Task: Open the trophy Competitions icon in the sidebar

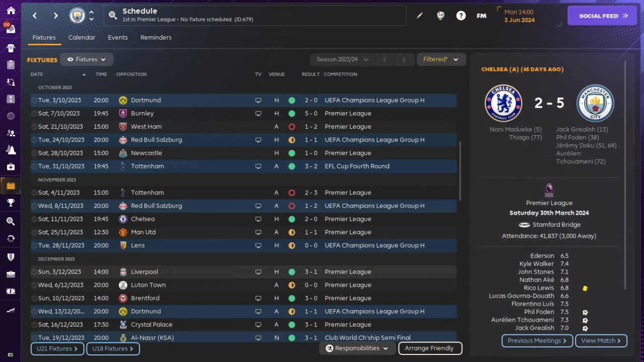Action: coord(11,203)
